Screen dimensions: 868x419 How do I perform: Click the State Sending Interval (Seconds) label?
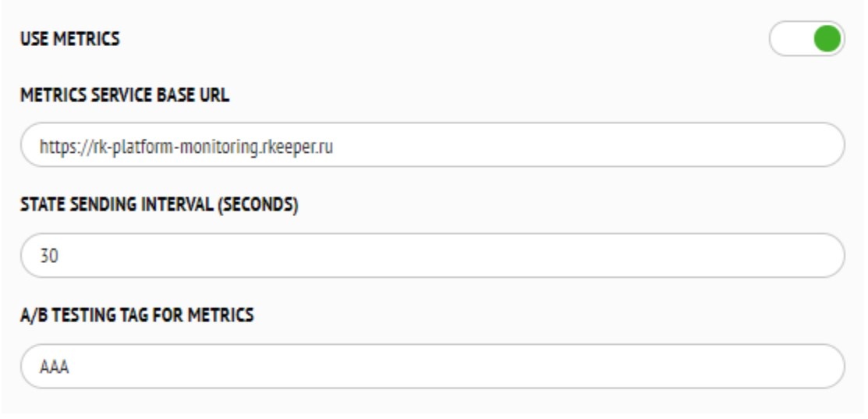tap(159, 206)
